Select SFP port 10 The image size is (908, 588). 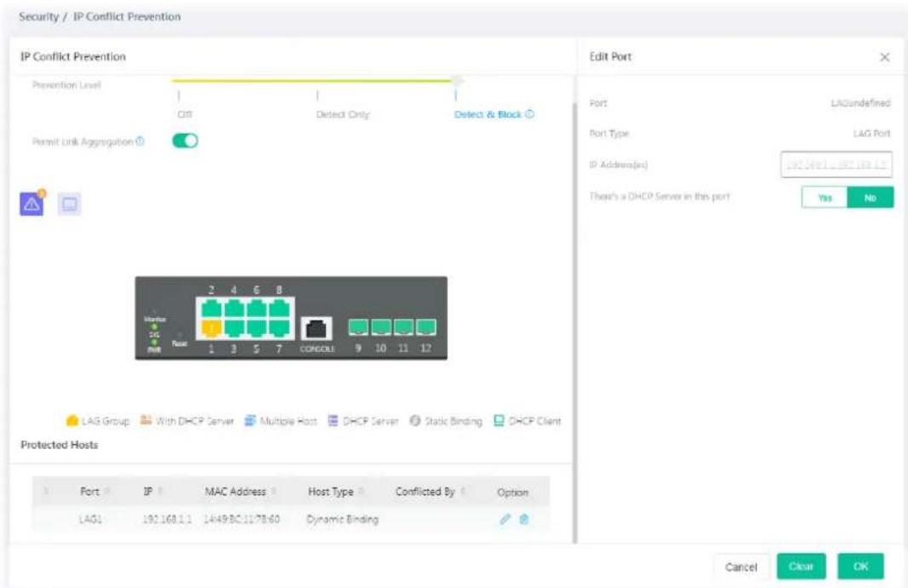click(x=381, y=327)
